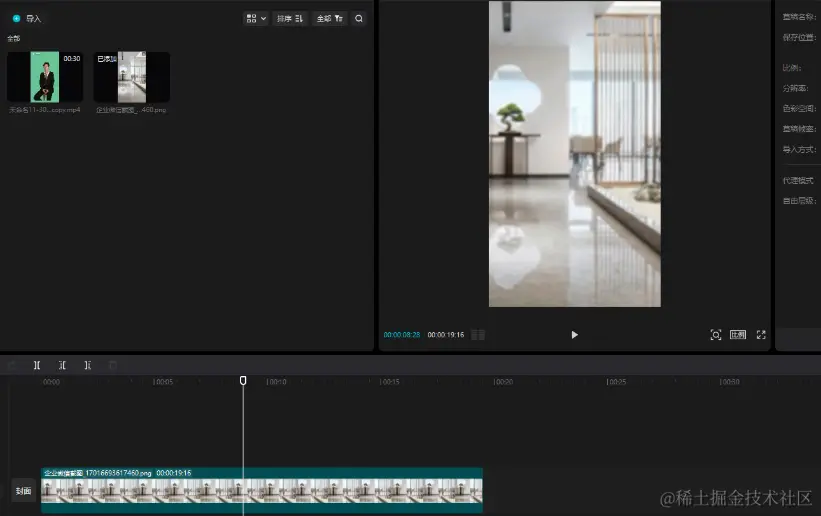This screenshot has height=516, width=821.
Task: Click the total duration 00:00:19:16
Action: (446, 335)
